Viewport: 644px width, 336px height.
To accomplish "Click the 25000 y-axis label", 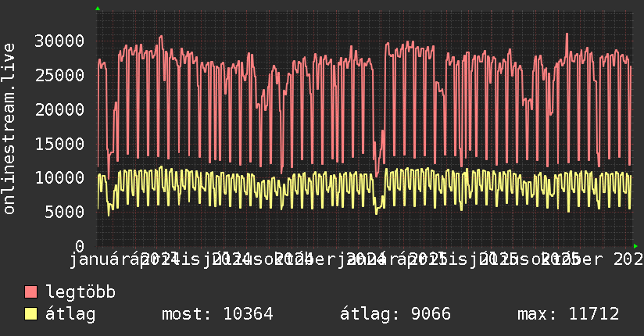I will (59, 75).
